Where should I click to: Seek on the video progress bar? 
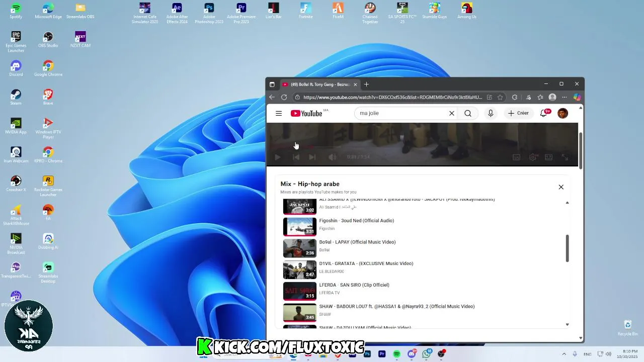click(x=422, y=147)
